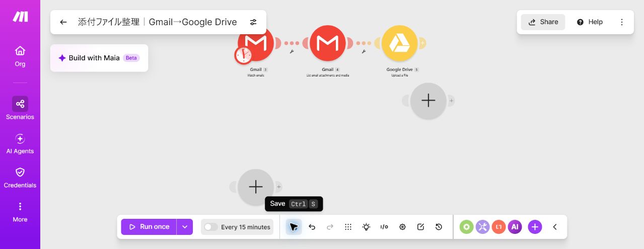Image resolution: width=644 pixels, height=249 pixels.
Task: Open the green Tools gear favorite
Action: (466, 227)
